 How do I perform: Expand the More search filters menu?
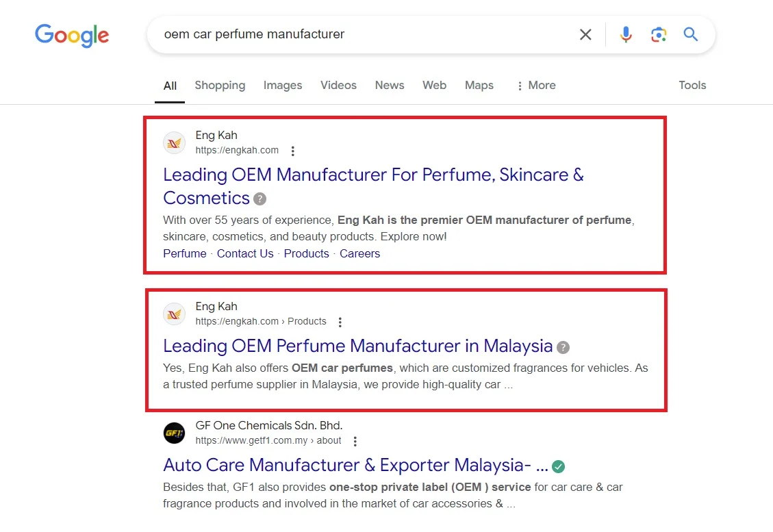pos(535,86)
